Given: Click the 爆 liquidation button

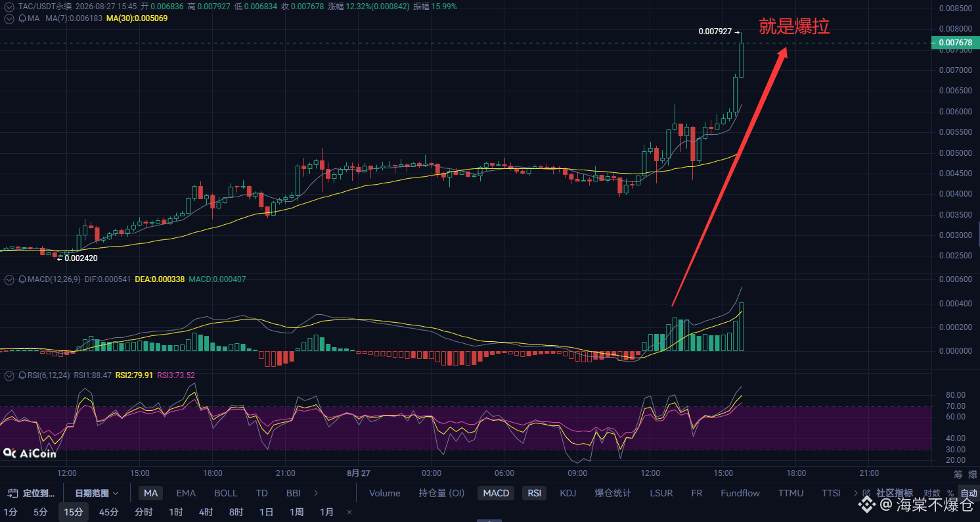Looking at the screenshot, I should click(972, 474).
